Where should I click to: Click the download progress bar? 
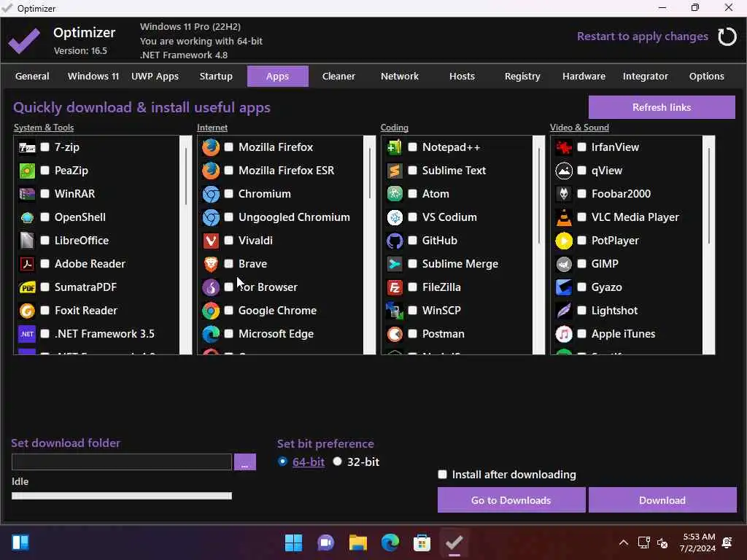click(x=122, y=496)
